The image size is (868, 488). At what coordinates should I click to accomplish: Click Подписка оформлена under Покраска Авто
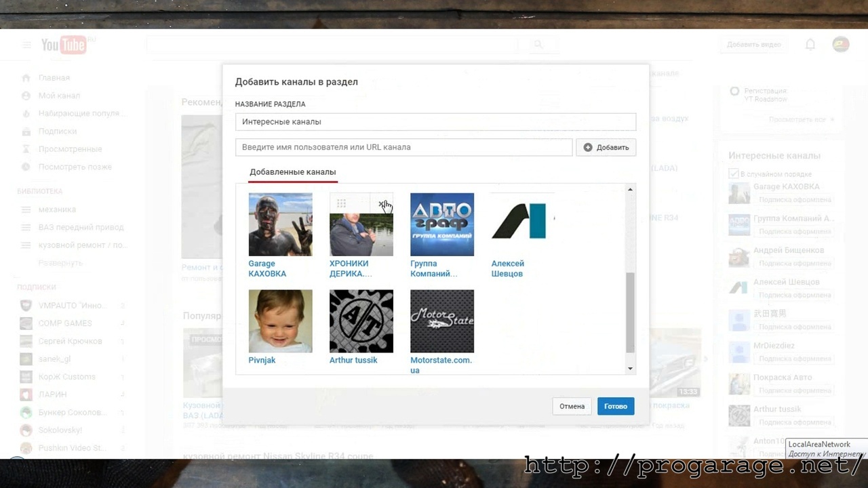(x=795, y=390)
